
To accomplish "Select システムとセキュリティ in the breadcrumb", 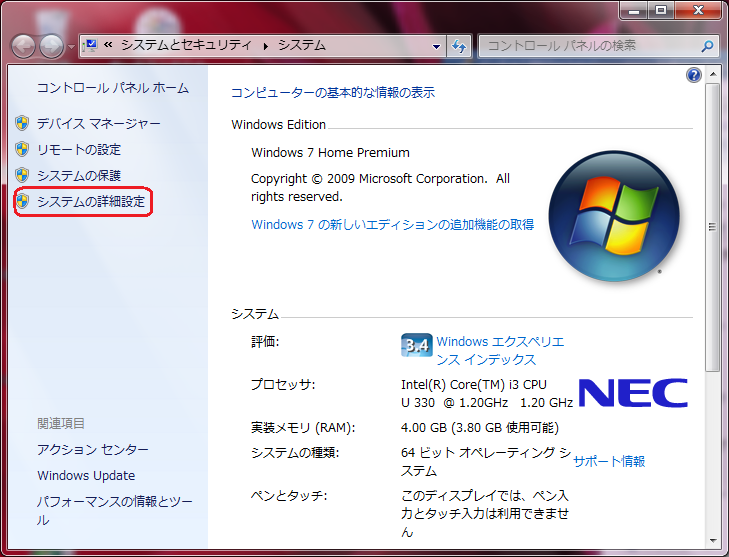I will click(186, 45).
